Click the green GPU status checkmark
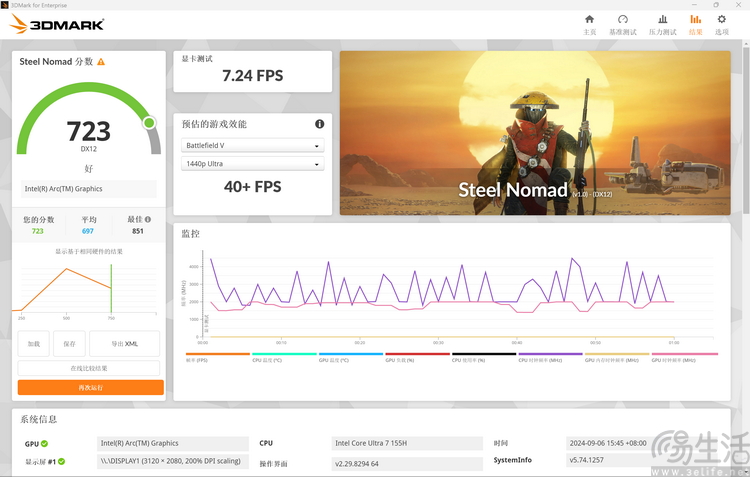 44,444
